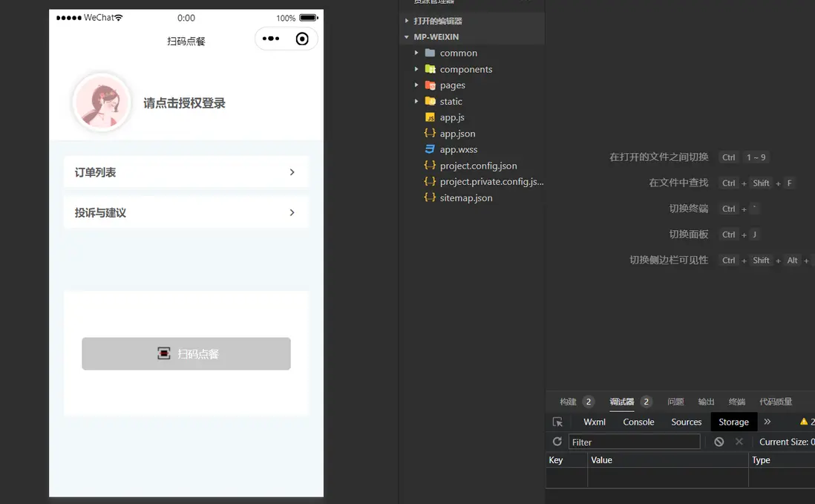Open the Console devtools tab
Image resolution: width=815 pixels, height=504 pixels.
(638, 422)
